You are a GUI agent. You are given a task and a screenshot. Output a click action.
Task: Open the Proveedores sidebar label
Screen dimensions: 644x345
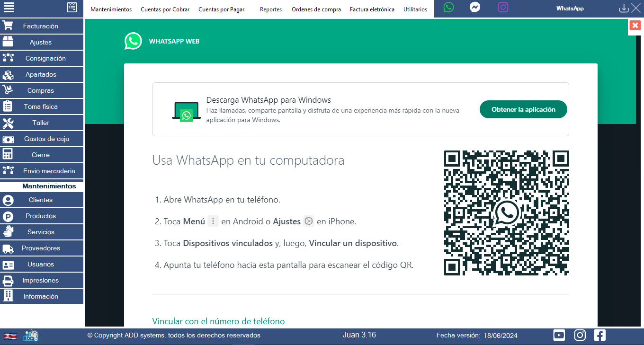(41, 248)
